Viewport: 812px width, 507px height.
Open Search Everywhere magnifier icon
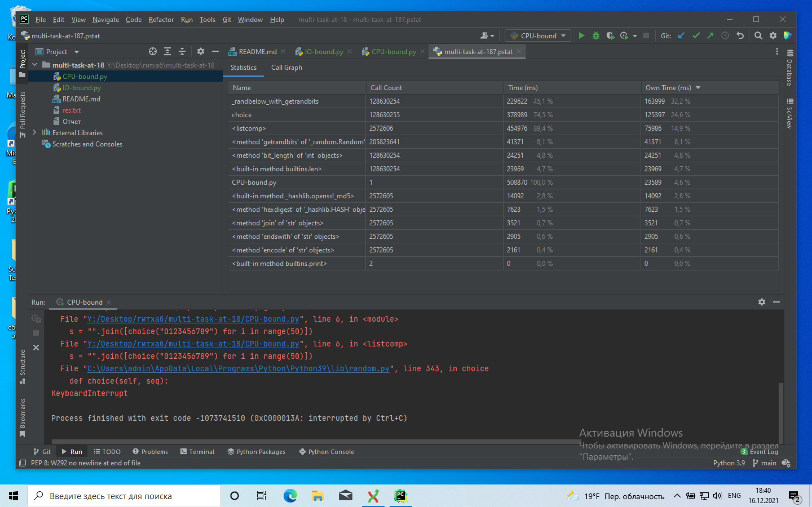(758, 35)
